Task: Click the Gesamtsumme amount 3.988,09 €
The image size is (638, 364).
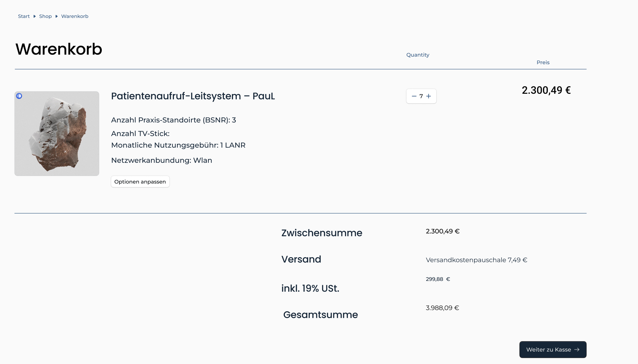Action: coord(442,308)
